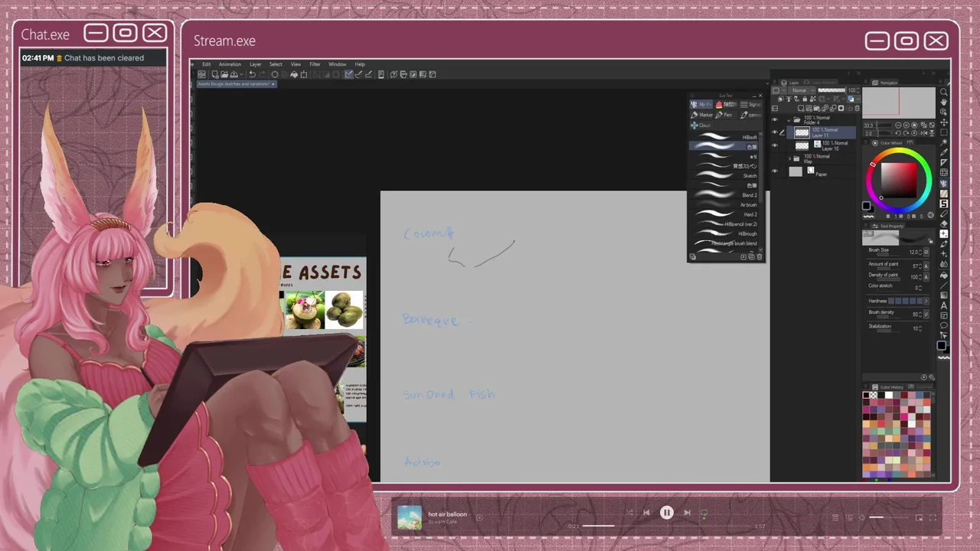Open the Animation menu

point(230,64)
